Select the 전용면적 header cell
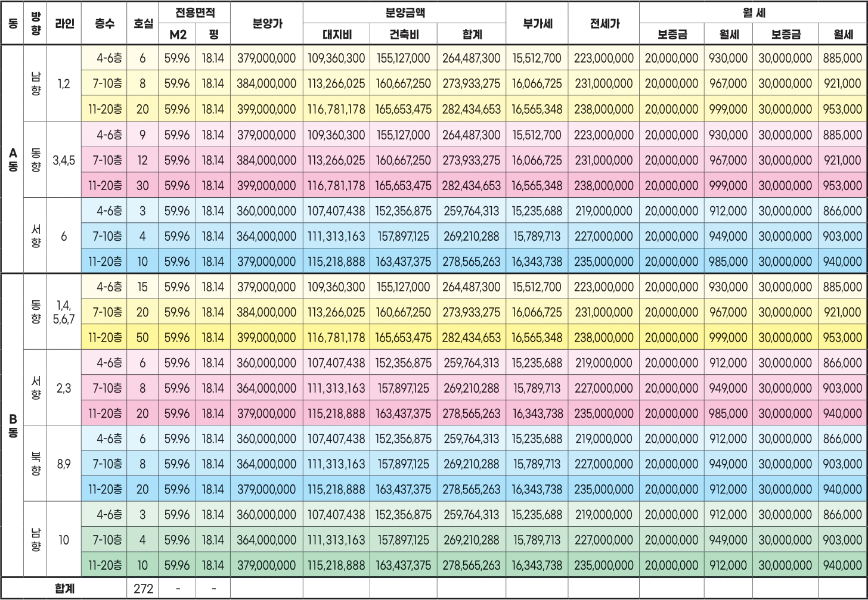 (195, 12)
